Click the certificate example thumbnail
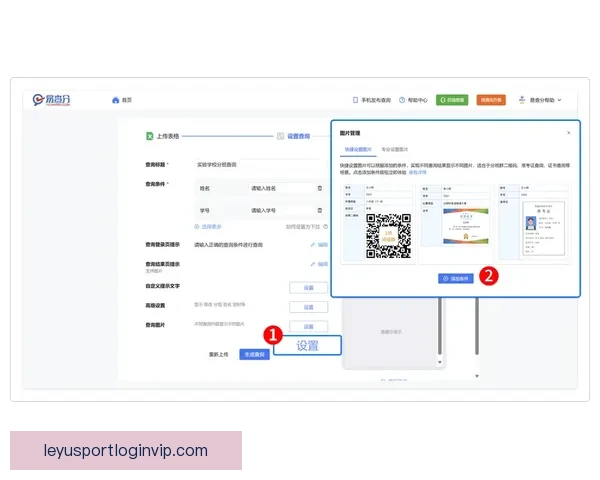The image size is (600, 480). (x=455, y=215)
